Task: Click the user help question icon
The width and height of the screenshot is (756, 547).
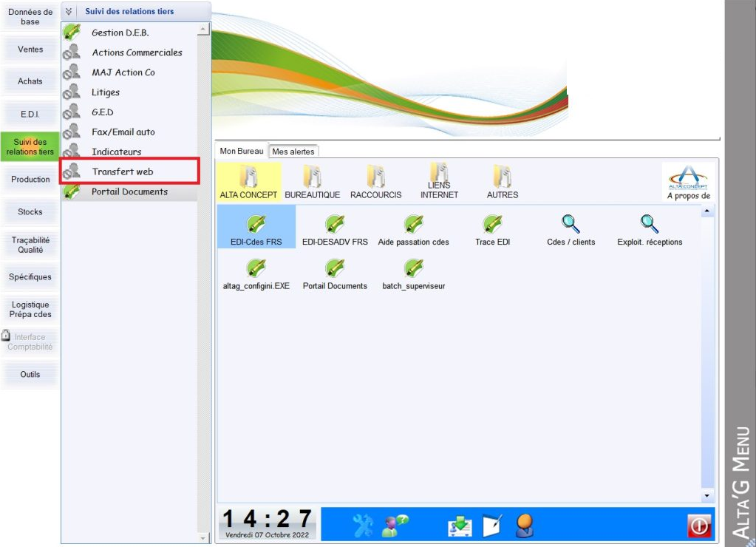Action: tap(395, 525)
